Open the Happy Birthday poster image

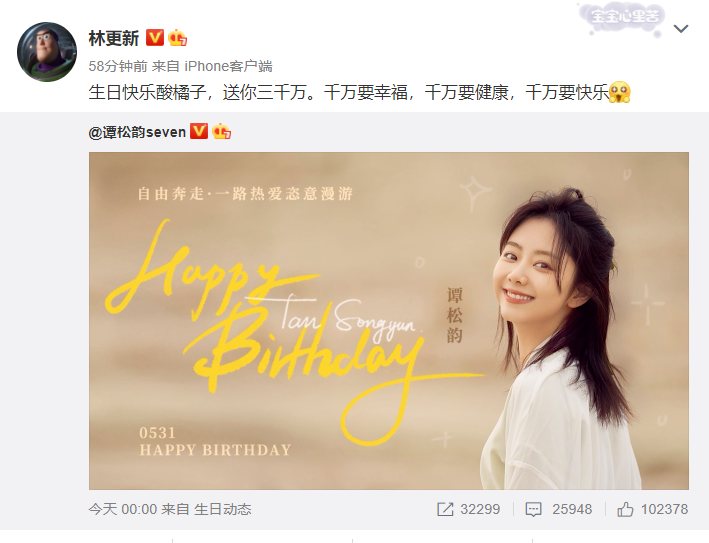(x=388, y=321)
